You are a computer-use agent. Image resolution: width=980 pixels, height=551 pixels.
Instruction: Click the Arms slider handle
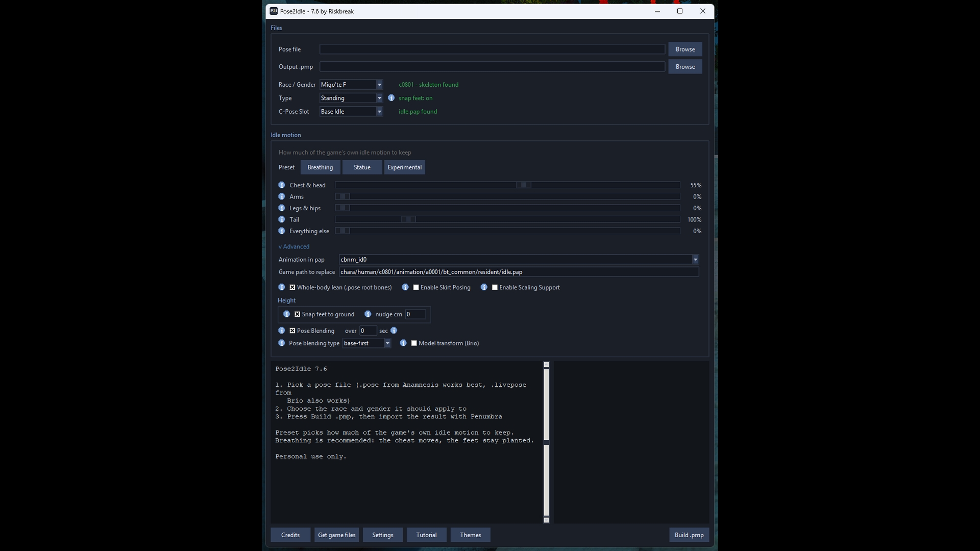click(x=342, y=196)
